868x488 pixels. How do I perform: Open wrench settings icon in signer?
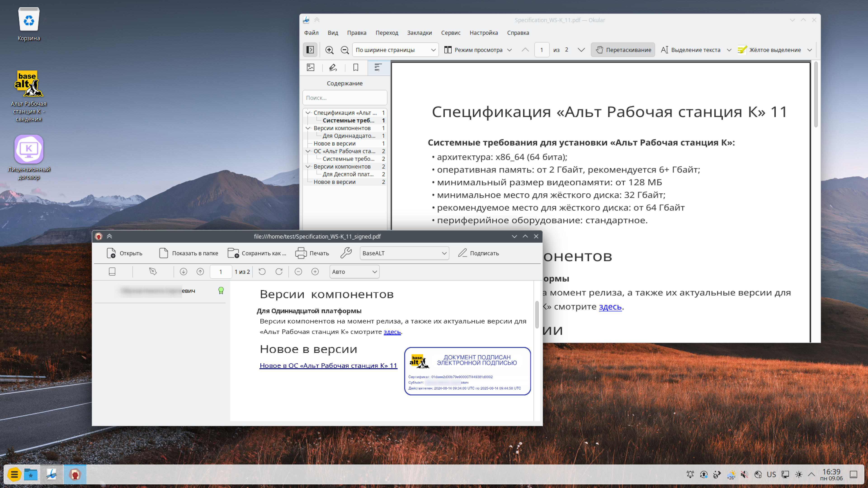pos(346,253)
